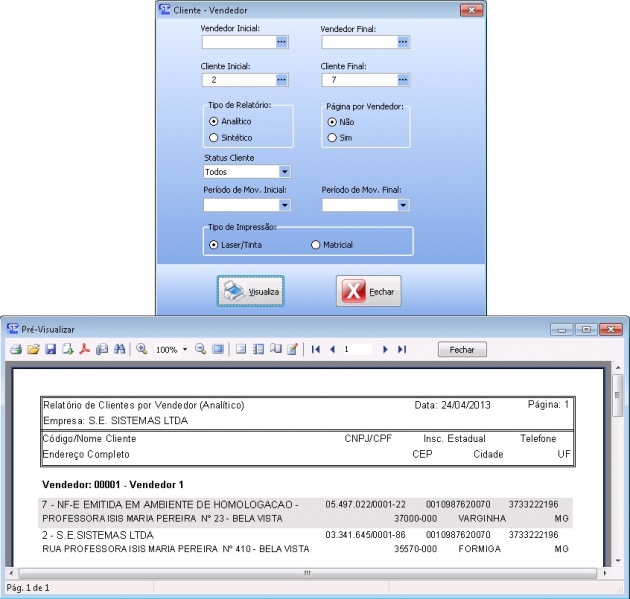This screenshot has width=630, height=599.
Task: Expand Período de Mov. Inicial dropdown
Action: pyautogui.click(x=285, y=205)
